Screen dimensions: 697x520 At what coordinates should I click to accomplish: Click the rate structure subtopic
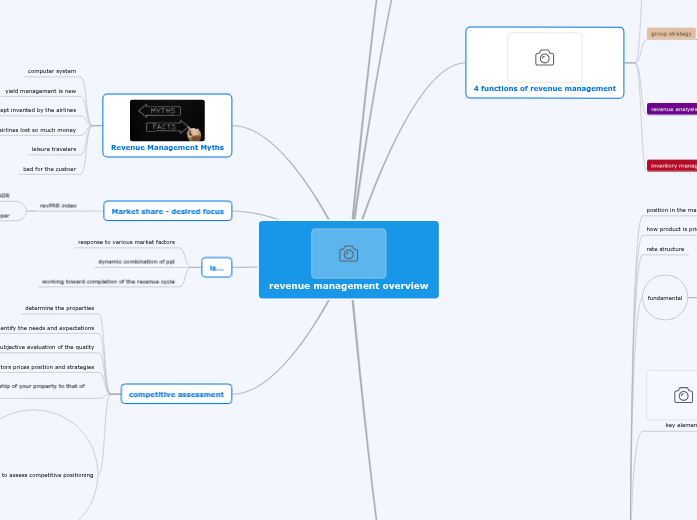coord(665,249)
